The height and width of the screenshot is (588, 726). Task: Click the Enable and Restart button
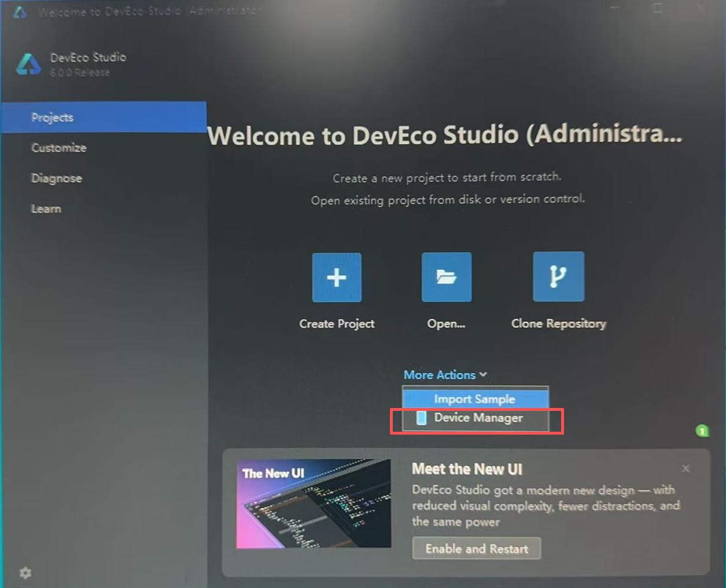[477, 548]
